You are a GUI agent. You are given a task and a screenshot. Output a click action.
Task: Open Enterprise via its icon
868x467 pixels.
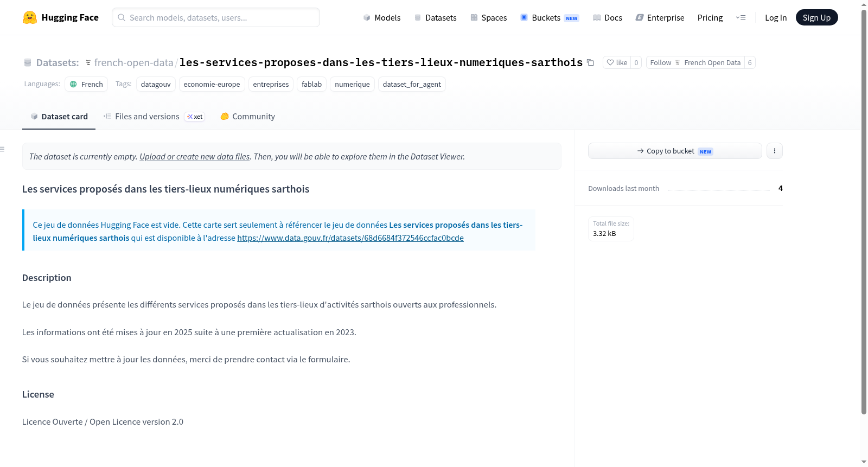(x=640, y=17)
